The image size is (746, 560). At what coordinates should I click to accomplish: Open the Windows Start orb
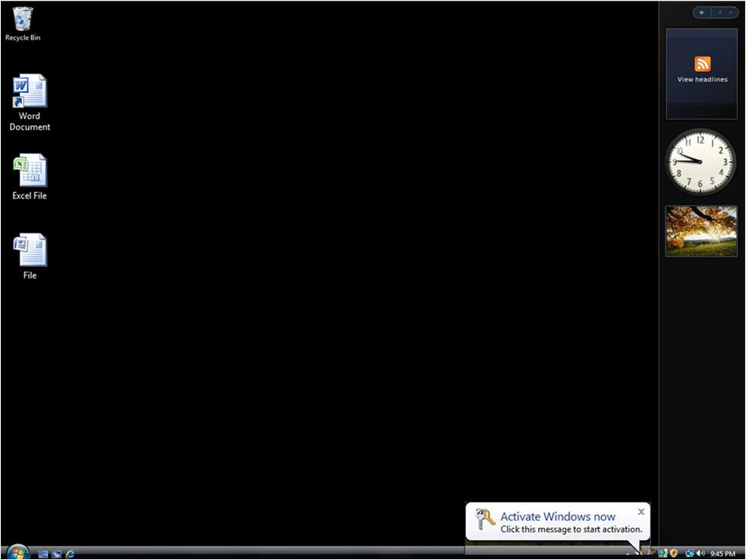point(17,552)
